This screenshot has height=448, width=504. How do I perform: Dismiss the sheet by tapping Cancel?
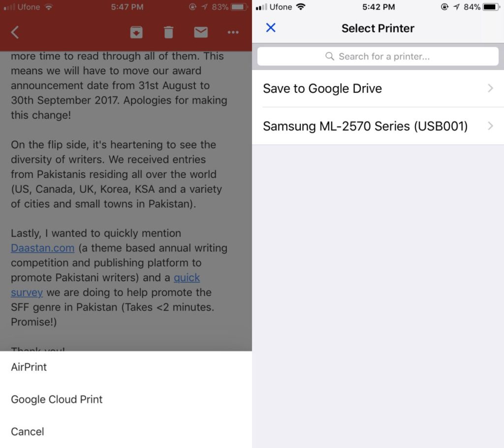(27, 431)
